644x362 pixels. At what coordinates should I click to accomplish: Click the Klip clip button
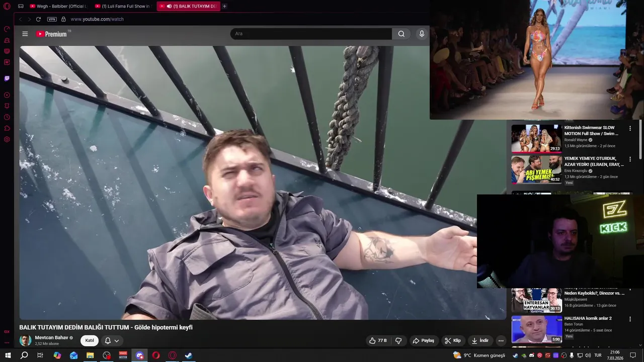[453, 340]
